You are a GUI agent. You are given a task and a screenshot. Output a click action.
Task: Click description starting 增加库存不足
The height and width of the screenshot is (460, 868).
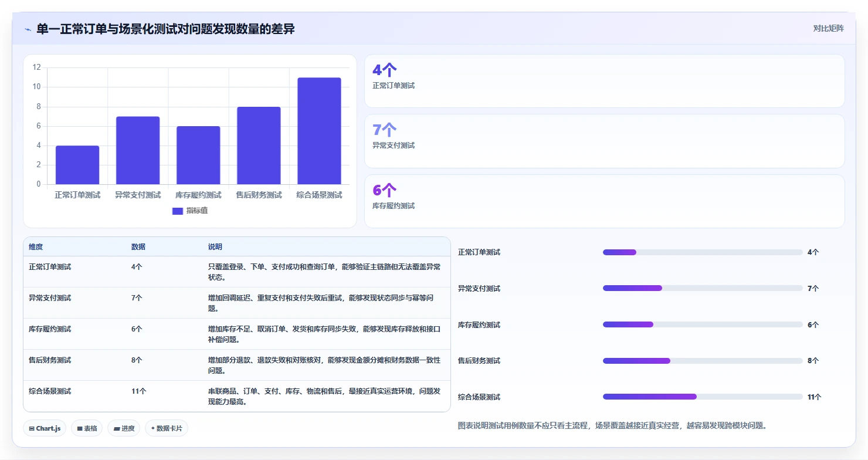324,334
